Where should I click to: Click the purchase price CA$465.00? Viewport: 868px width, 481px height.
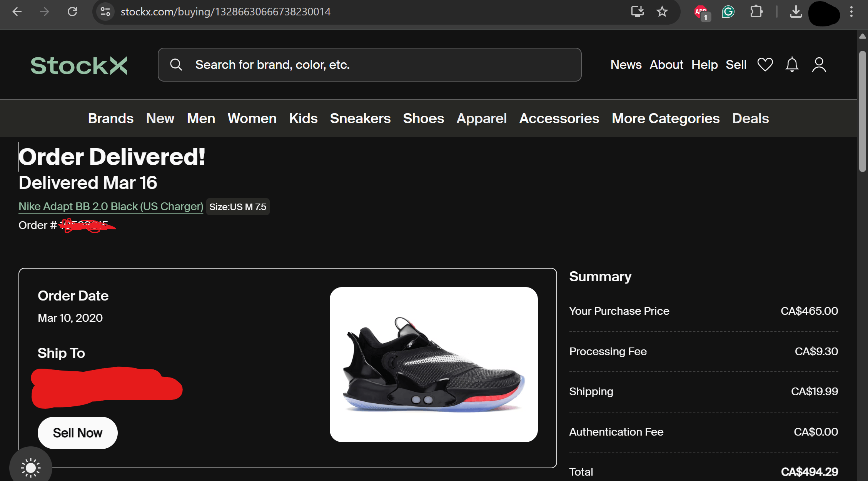coord(809,311)
